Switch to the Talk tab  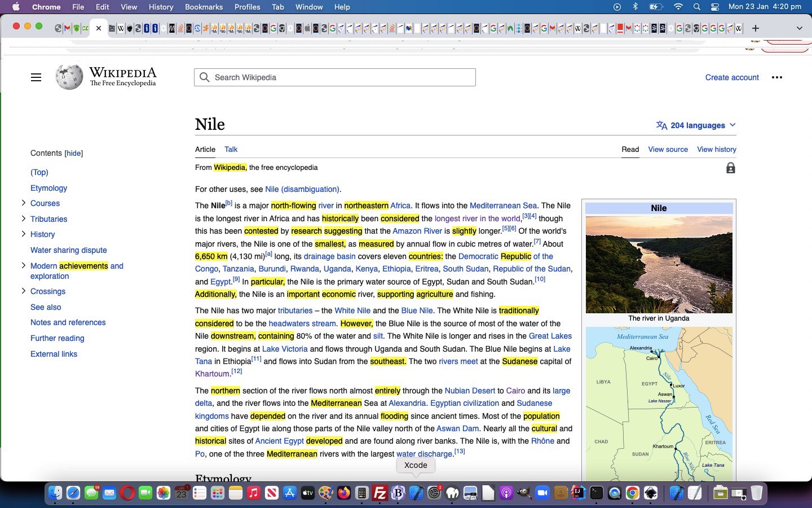231,149
